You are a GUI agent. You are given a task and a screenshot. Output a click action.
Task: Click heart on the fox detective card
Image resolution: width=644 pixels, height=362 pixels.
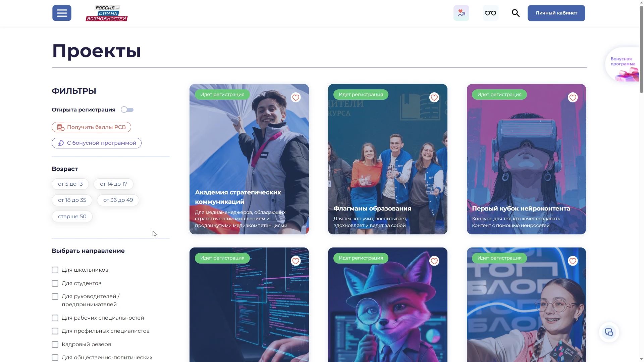click(x=434, y=261)
